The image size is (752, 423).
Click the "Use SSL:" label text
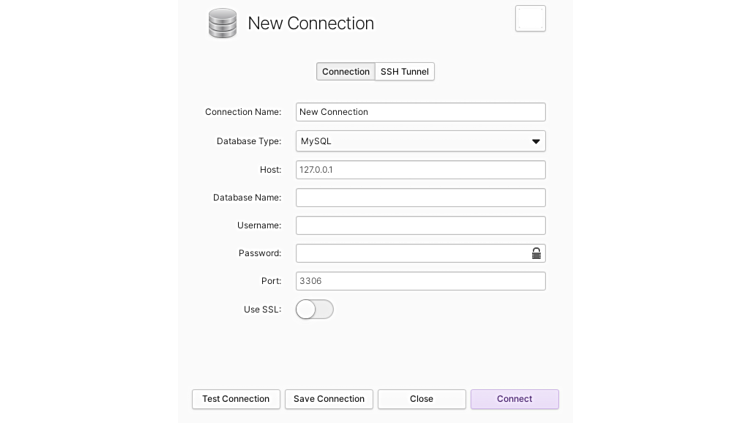point(262,310)
